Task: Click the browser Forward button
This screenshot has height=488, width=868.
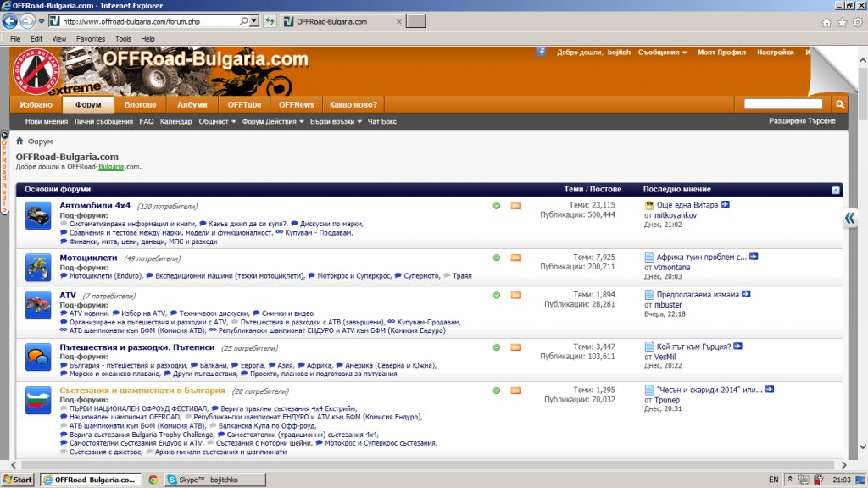Action: click(x=27, y=21)
